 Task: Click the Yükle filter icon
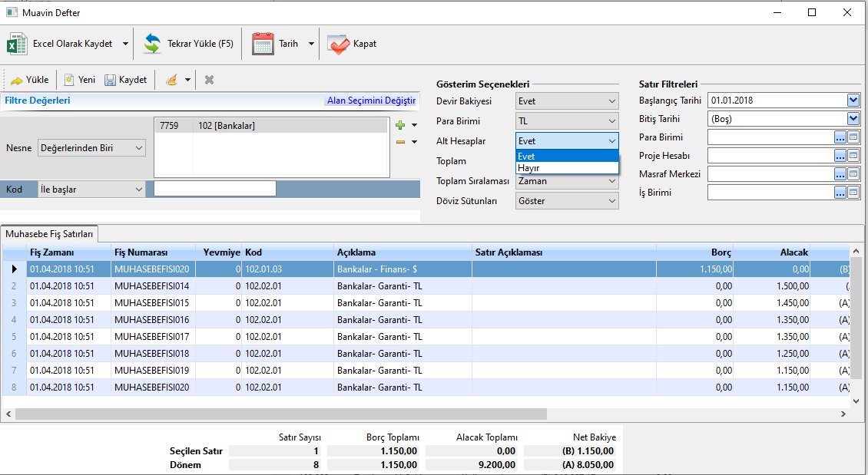(x=16, y=80)
